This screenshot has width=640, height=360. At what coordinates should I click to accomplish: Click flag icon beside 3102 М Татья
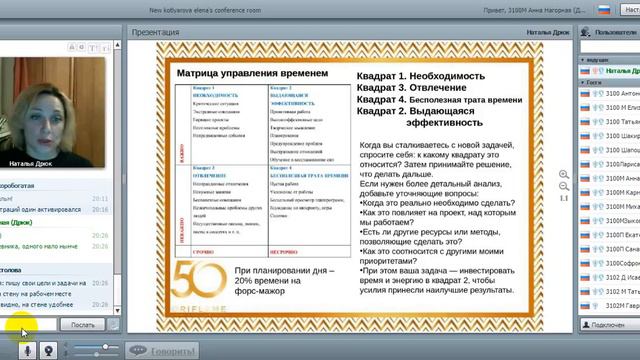585,291
